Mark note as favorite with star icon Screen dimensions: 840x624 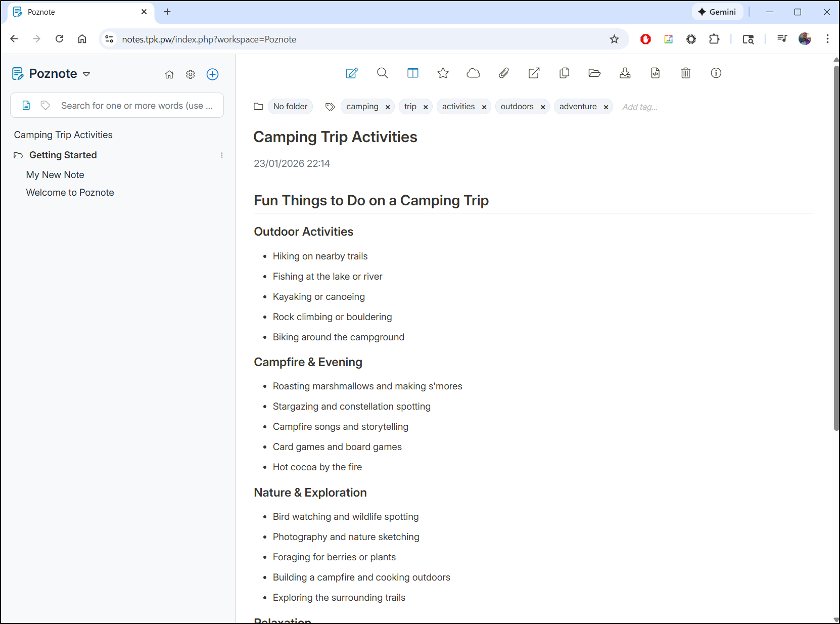(x=443, y=73)
